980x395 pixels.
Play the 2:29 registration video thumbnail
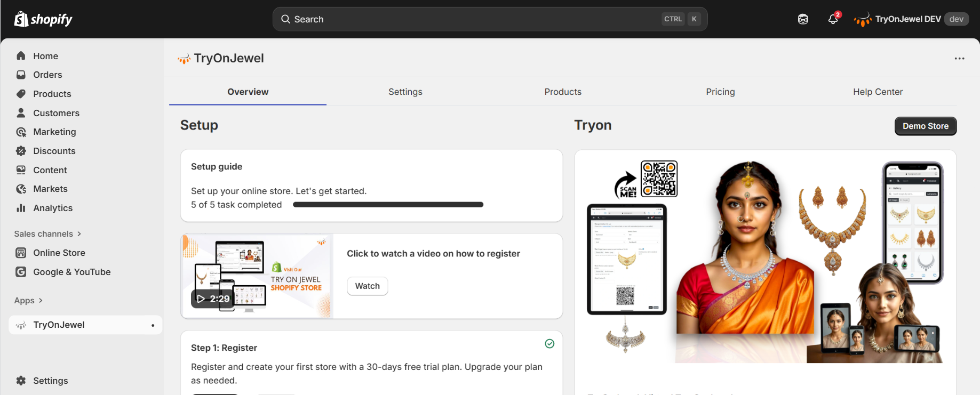(257, 276)
